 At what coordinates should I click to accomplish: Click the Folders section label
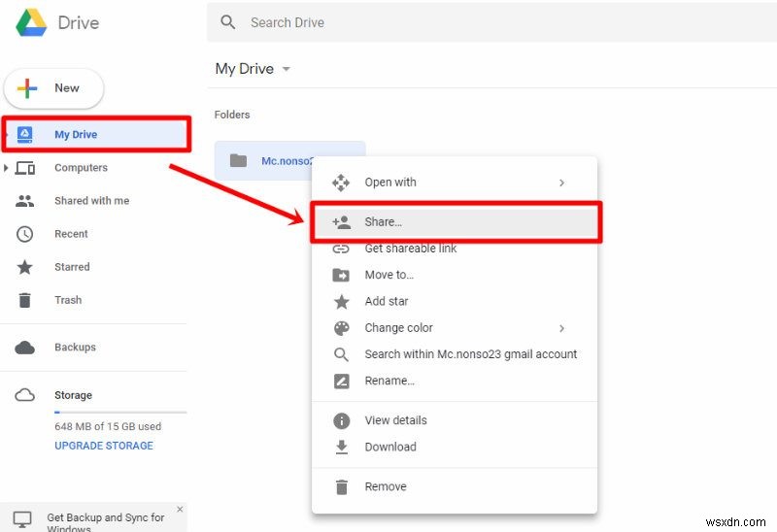pos(232,115)
